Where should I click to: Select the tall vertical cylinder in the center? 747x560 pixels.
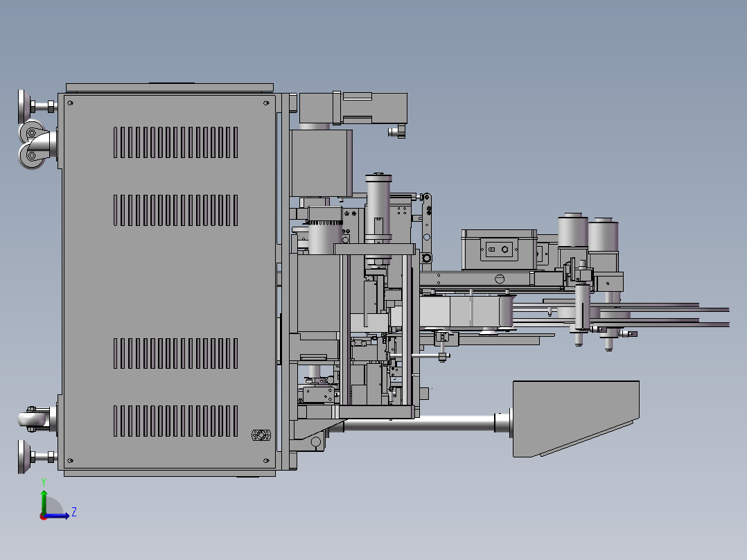[378, 219]
